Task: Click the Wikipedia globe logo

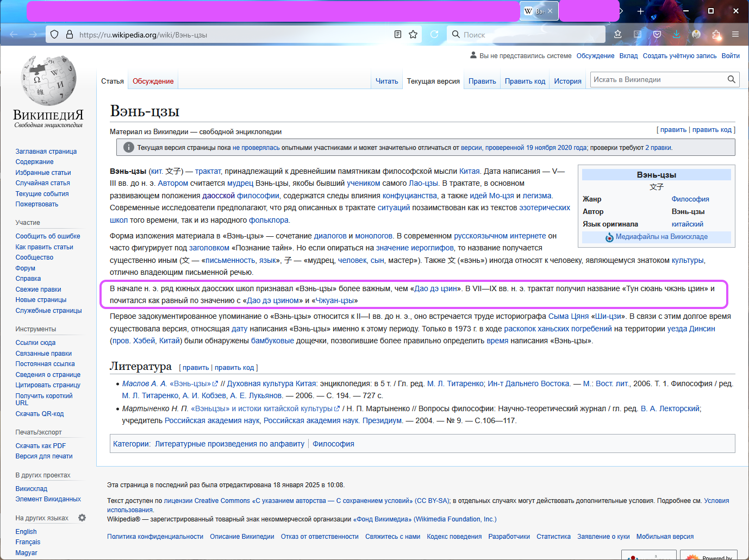Action: tap(48, 80)
